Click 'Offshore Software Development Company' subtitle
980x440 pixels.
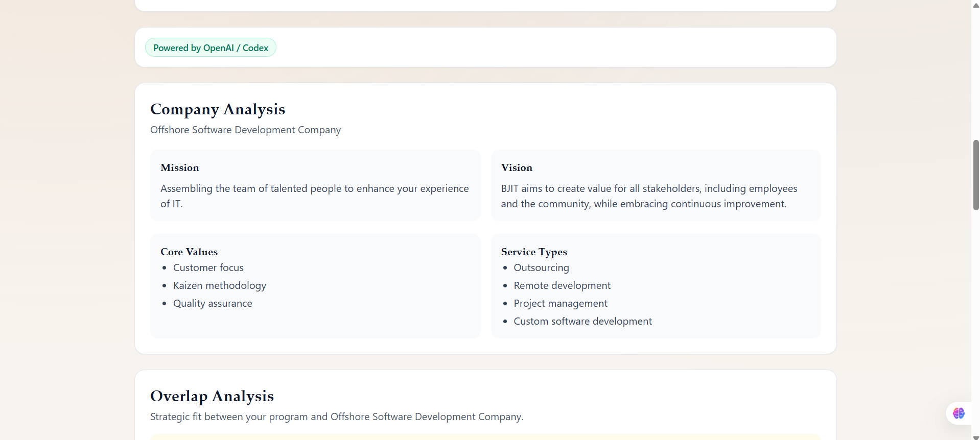tap(245, 130)
